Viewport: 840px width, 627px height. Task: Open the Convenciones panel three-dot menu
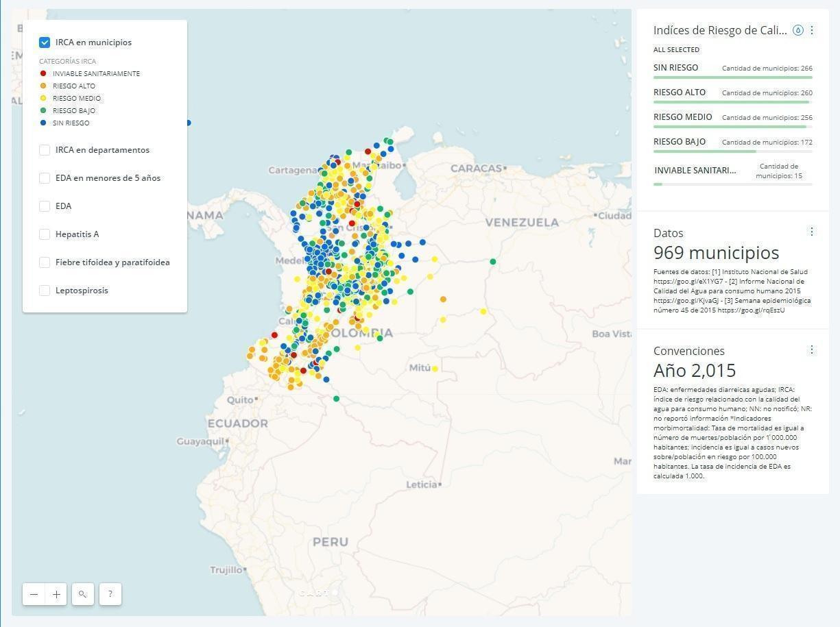812,349
